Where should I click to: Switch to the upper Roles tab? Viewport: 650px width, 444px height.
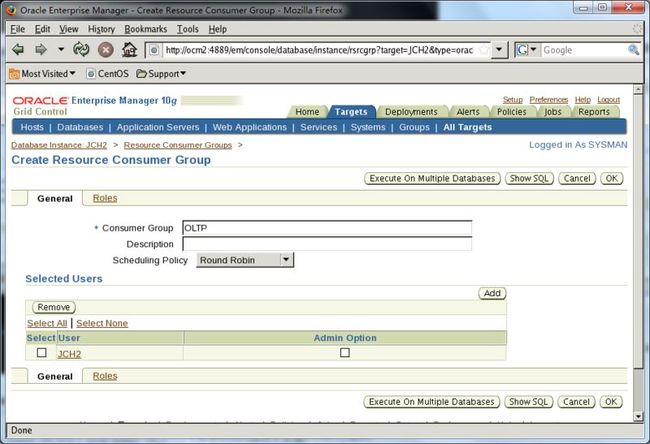[x=105, y=198]
